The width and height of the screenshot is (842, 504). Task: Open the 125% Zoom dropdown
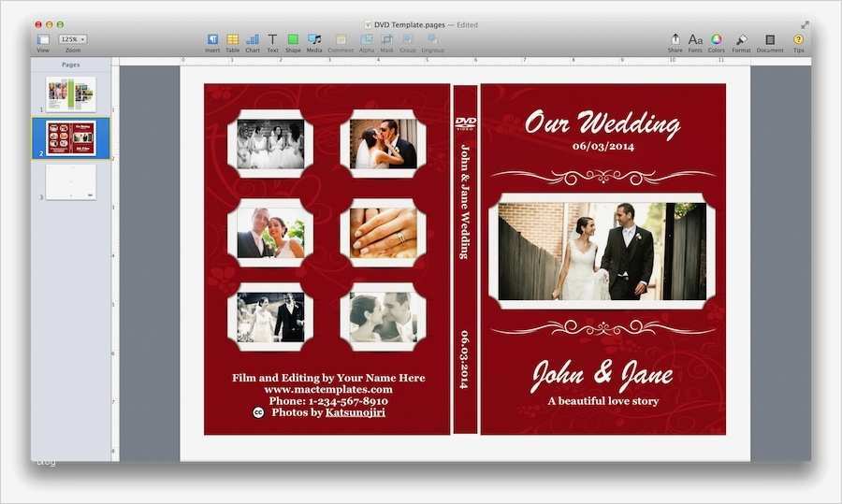(73, 39)
